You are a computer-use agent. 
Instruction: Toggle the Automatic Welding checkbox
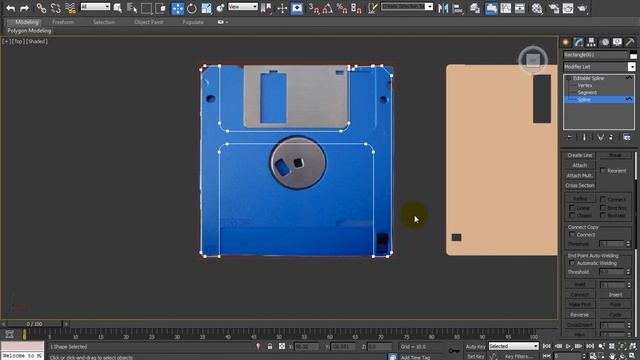[572, 263]
